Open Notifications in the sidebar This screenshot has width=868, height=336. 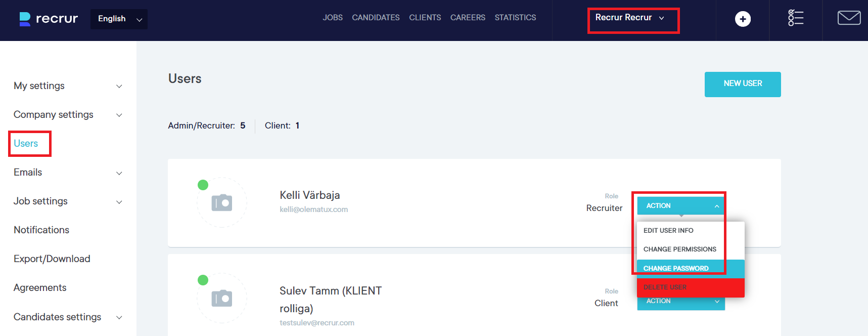point(41,230)
